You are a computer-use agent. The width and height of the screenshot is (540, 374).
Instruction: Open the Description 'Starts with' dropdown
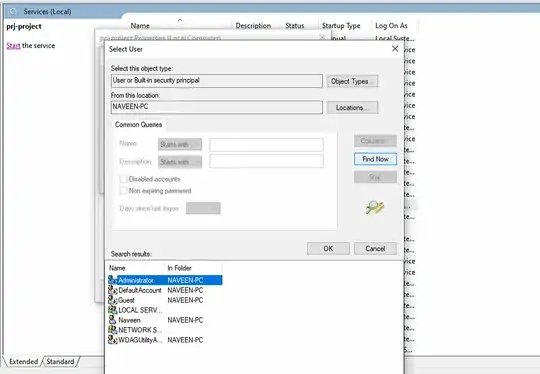[x=180, y=162]
